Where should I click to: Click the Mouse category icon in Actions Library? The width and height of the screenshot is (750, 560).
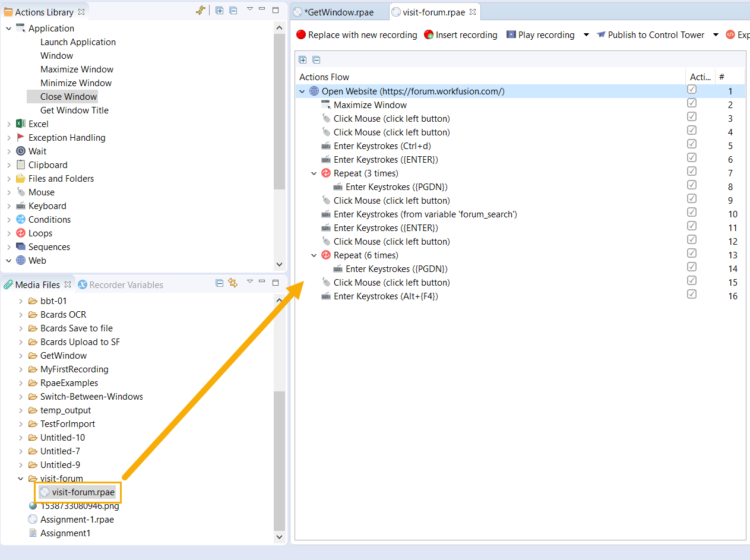coord(21,192)
